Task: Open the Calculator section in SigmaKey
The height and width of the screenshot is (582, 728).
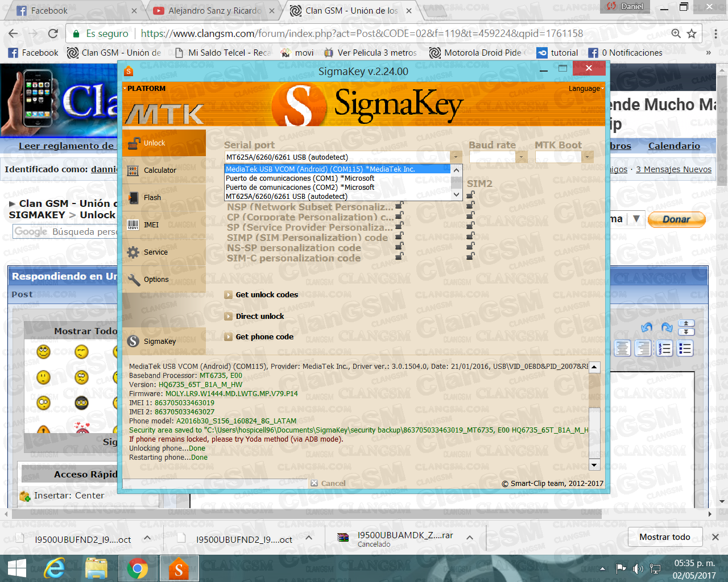Action: [164, 171]
